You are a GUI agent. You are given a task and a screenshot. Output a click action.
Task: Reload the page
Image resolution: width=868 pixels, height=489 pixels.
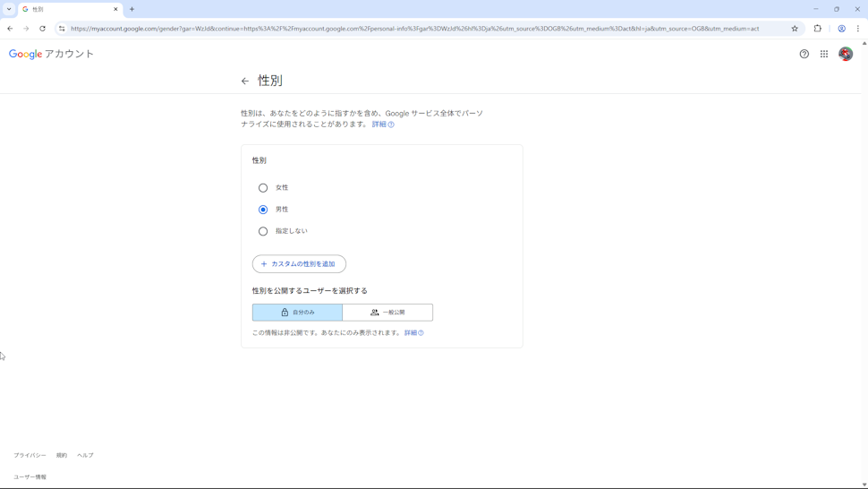click(x=42, y=29)
